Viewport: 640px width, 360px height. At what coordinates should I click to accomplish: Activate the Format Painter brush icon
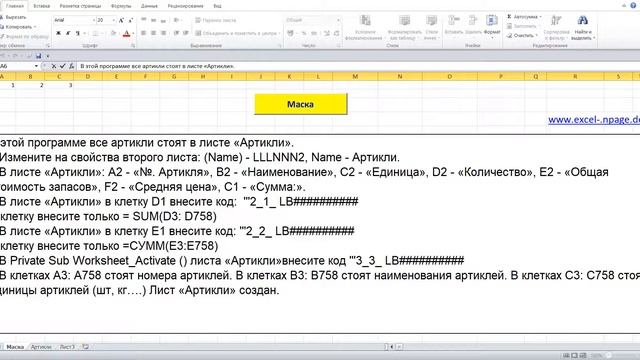tap(2, 36)
